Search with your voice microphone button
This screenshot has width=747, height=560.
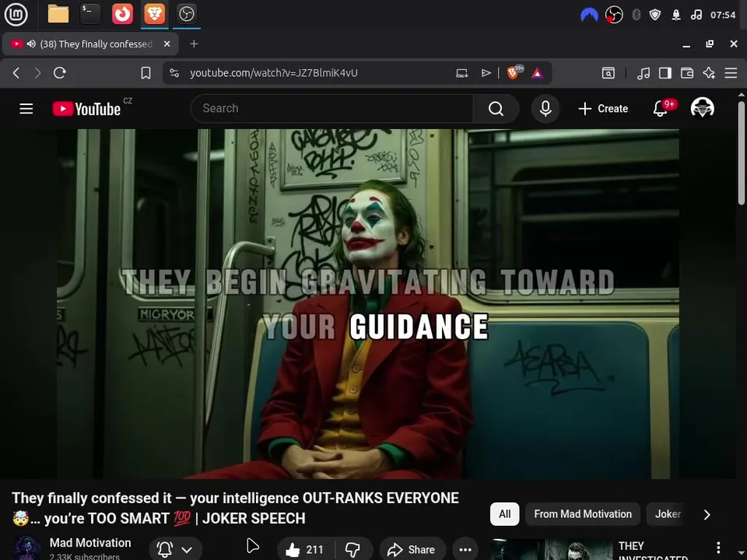tap(545, 109)
